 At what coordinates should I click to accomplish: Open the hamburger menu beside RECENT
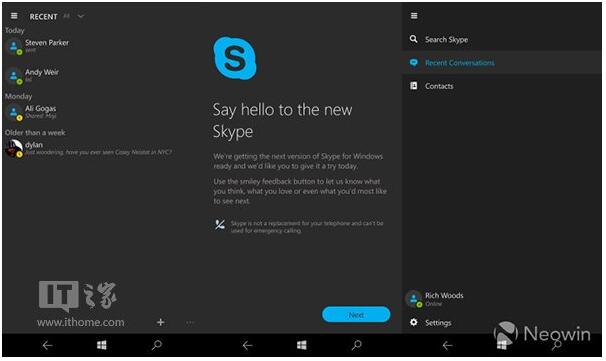pos(14,16)
